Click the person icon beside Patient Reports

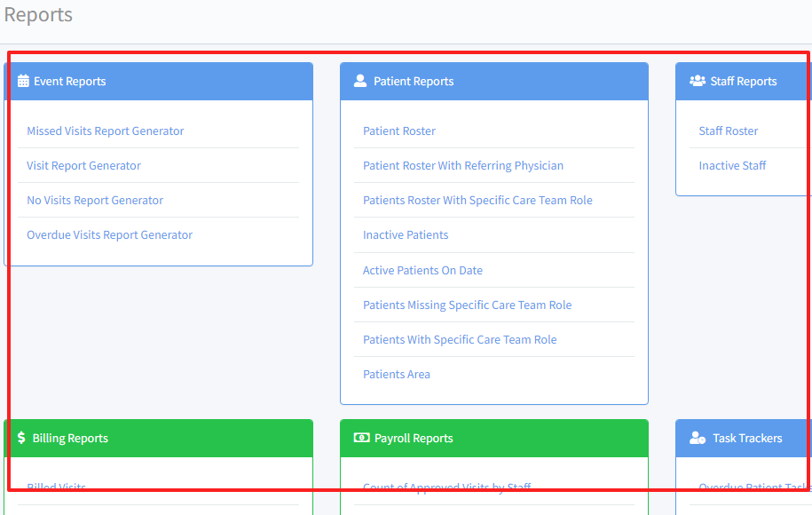pyautogui.click(x=359, y=81)
